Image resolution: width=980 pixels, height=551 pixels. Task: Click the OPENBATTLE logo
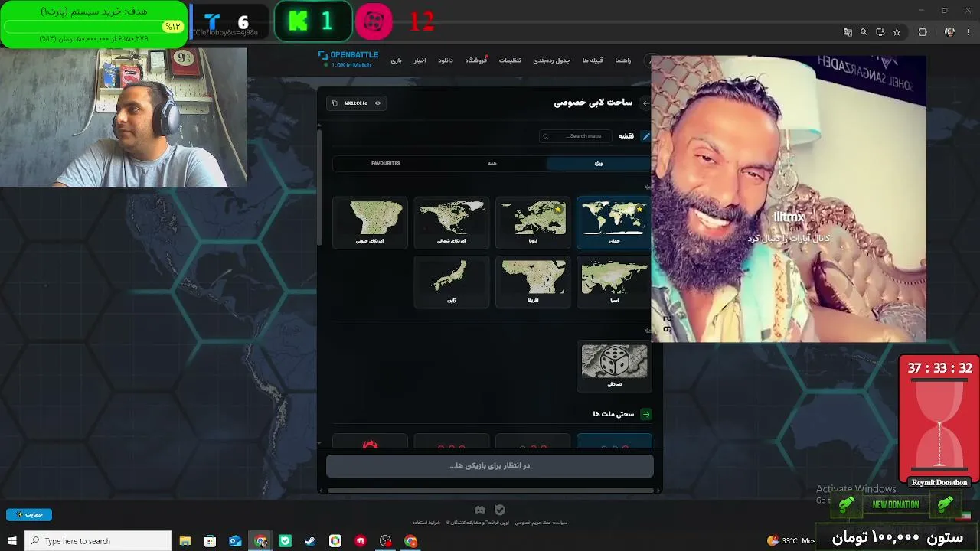tap(348, 55)
